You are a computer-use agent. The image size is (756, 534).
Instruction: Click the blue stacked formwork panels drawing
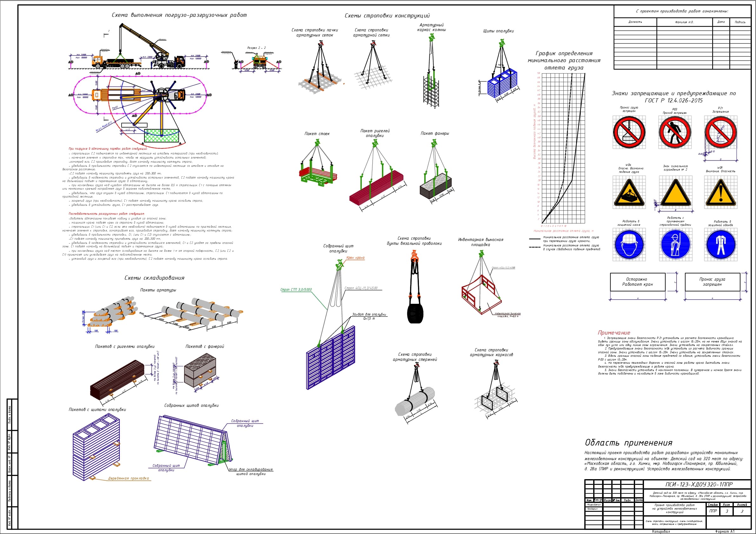pyautogui.click(x=96, y=447)
